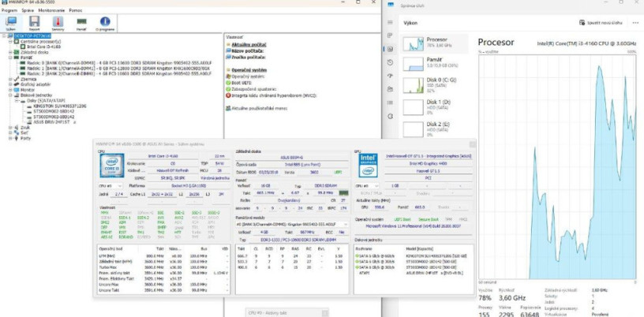Viewport: 644px width, 317px height.
Task: Click the Intel Graphics GPU logo
Action: pyautogui.click(x=368, y=166)
